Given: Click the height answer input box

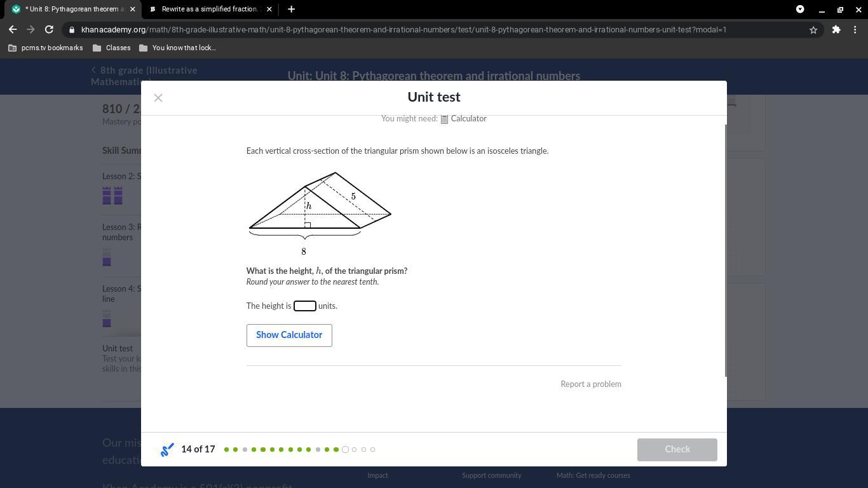Looking at the screenshot, I should pyautogui.click(x=305, y=306).
